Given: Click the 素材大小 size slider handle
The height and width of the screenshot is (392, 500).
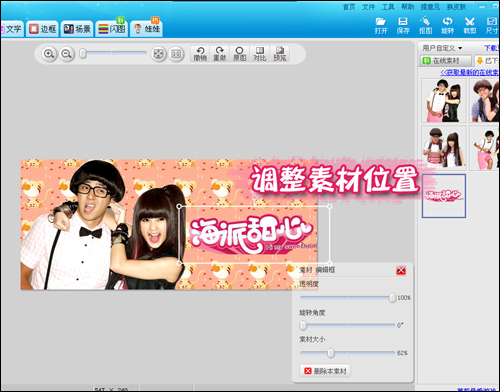Looking at the screenshot, I should (x=331, y=353).
